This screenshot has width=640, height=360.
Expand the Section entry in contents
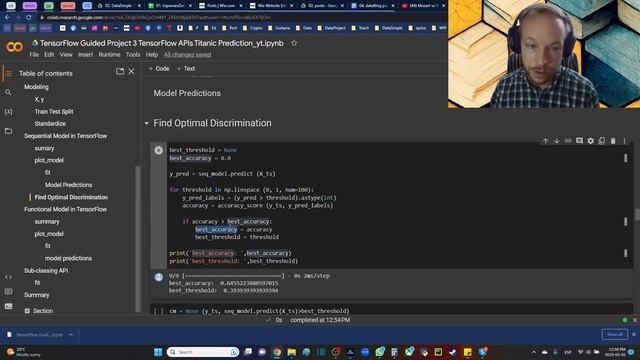tap(27, 311)
